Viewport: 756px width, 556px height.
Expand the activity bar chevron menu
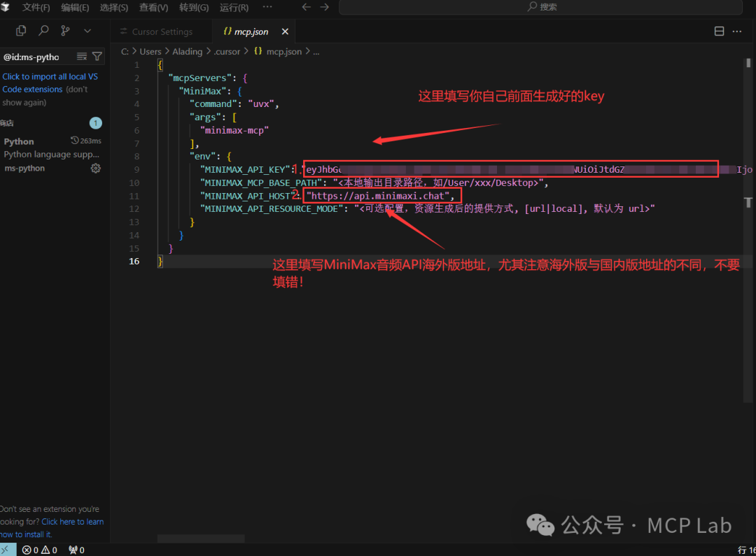click(87, 31)
